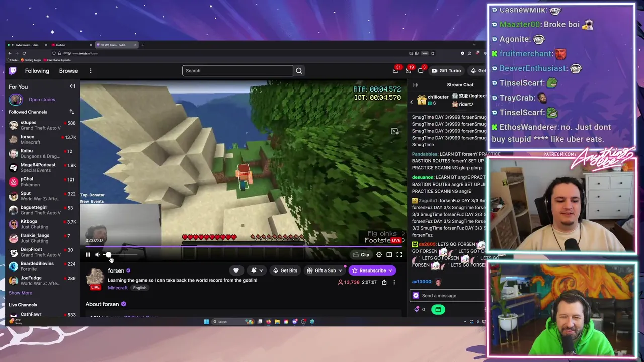Open Koibu channel in sidebar

(42, 153)
